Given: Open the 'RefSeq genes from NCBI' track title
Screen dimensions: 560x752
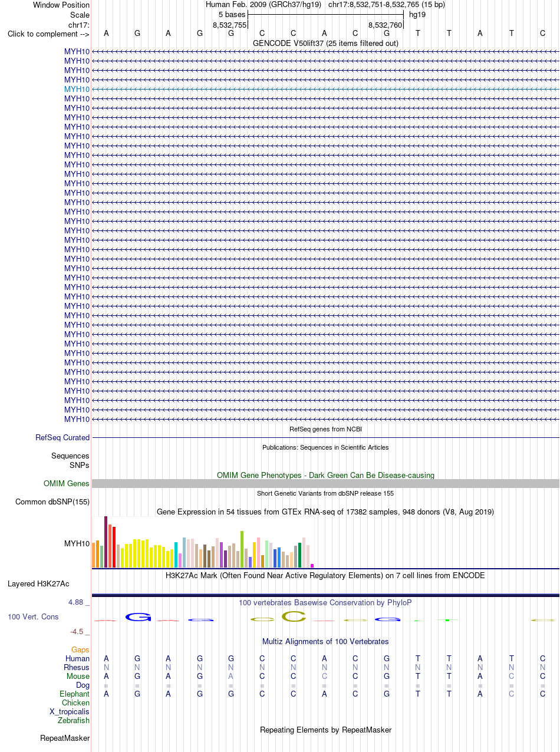Looking at the screenshot, I should click(325, 429).
